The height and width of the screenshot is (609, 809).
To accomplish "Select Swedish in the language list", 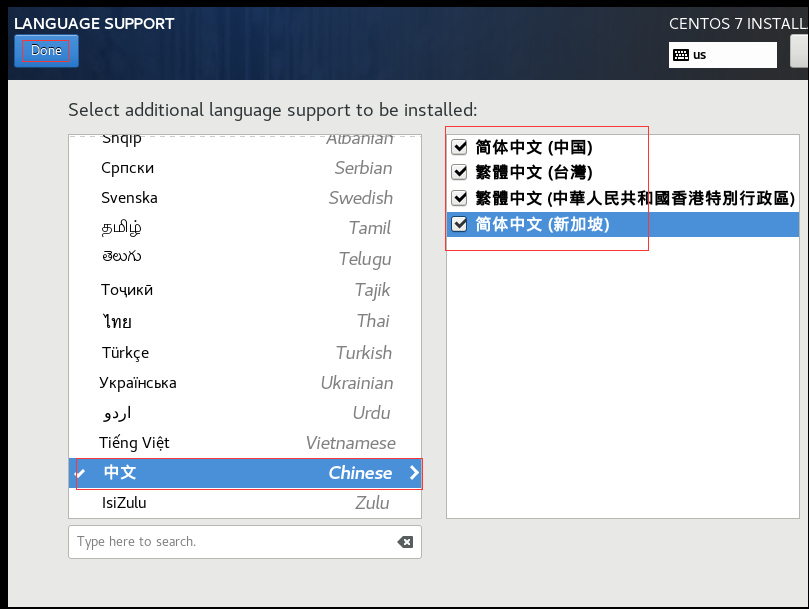I will click(245, 198).
